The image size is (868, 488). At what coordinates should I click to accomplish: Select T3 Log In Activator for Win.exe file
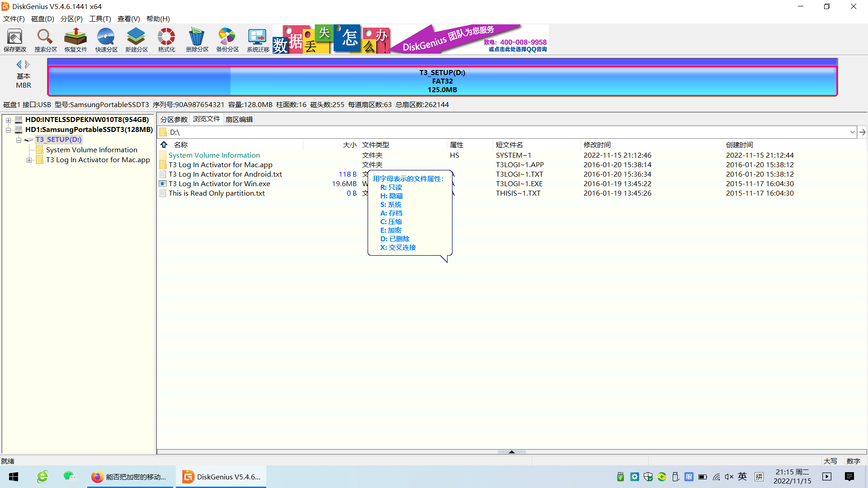point(219,184)
